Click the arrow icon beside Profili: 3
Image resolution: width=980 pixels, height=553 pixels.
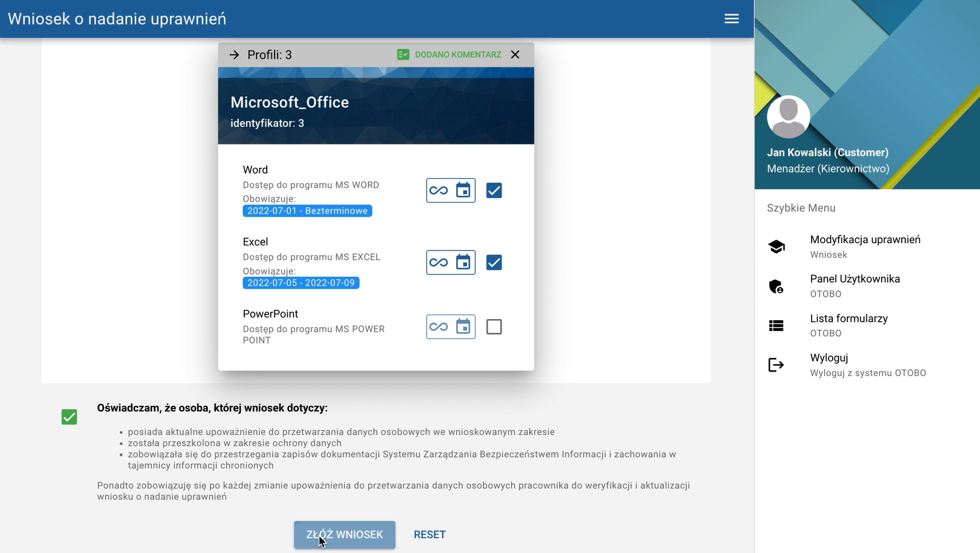pyautogui.click(x=234, y=55)
